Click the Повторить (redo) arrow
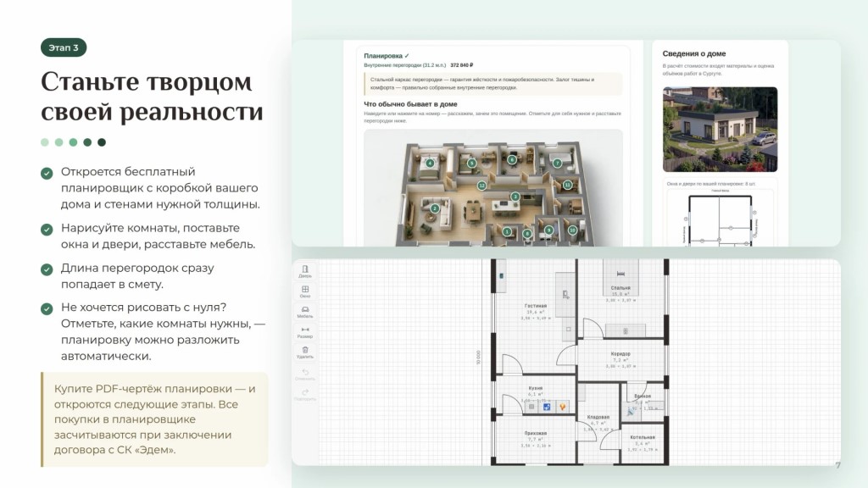 pos(305,395)
